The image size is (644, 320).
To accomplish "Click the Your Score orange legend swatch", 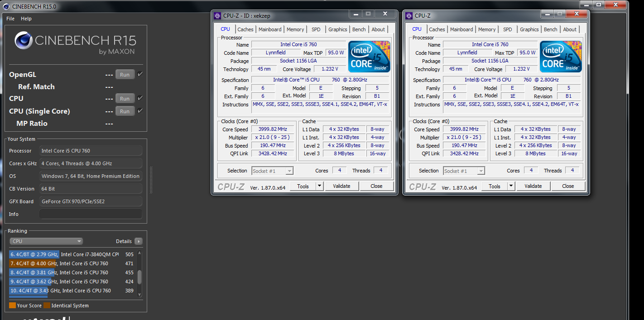I will 12,305.
